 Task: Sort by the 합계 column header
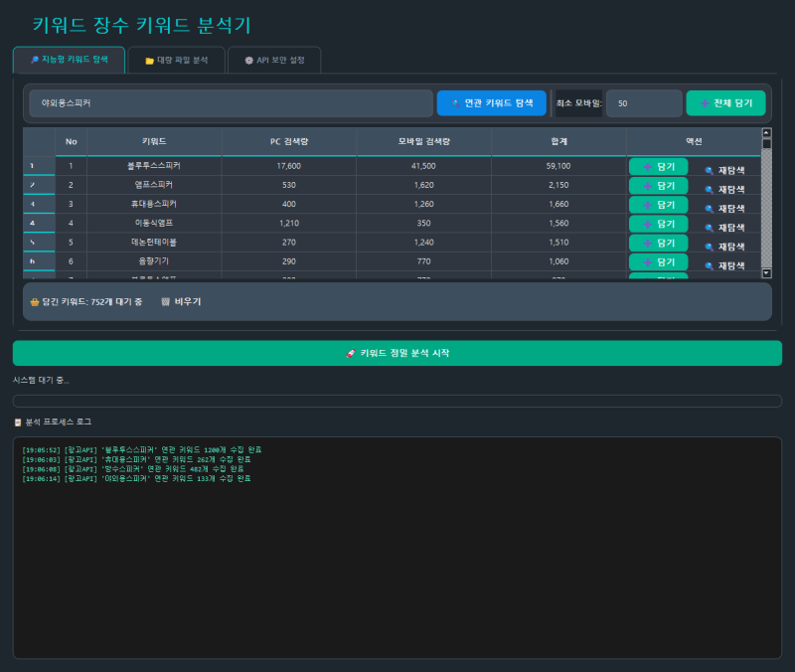point(558,141)
